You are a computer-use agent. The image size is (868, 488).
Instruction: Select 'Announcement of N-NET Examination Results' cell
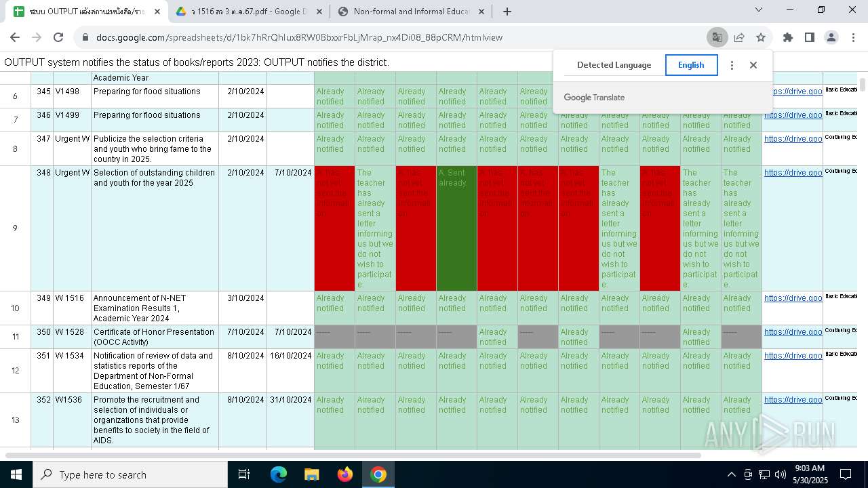point(155,308)
